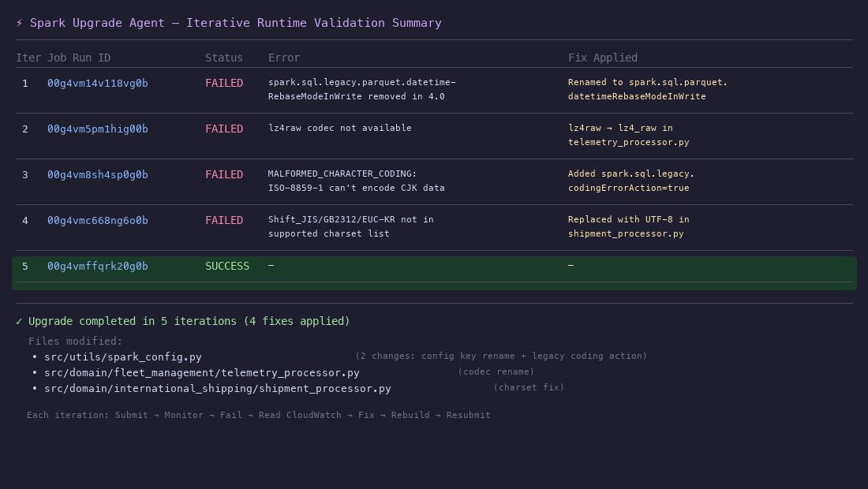Click the dash in iteration 5 Fix Applied column
The height and width of the screenshot is (489, 868).
click(x=571, y=266)
